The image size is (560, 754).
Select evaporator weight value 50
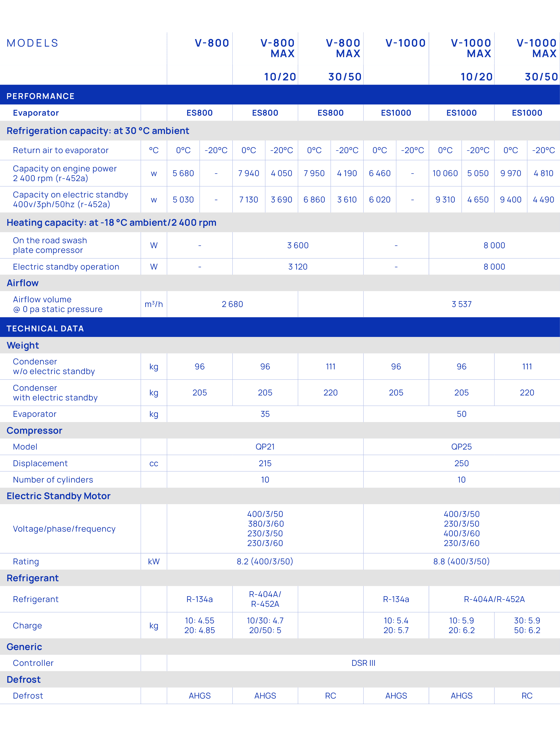[x=461, y=414]
